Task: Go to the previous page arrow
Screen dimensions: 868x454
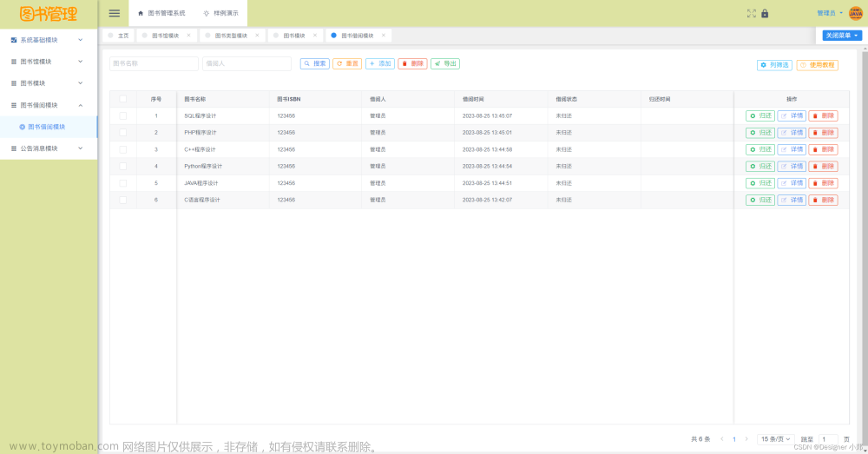Action: pos(722,439)
